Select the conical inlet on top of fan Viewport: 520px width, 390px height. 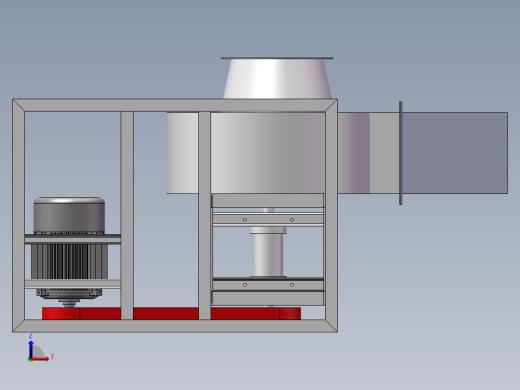point(277,79)
